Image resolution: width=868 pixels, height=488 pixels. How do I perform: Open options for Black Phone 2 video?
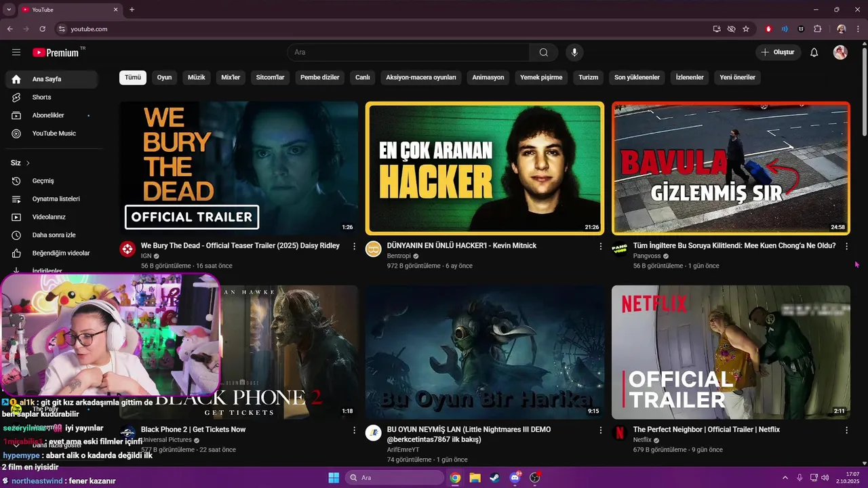pyautogui.click(x=354, y=430)
